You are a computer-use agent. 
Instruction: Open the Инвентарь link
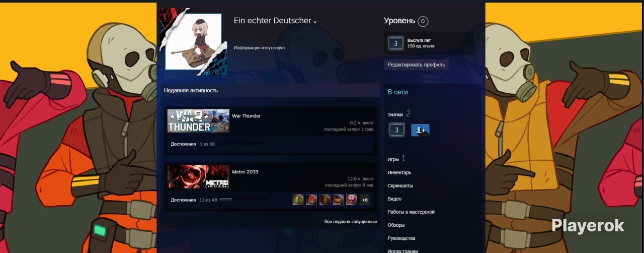pyautogui.click(x=399, y=172)
